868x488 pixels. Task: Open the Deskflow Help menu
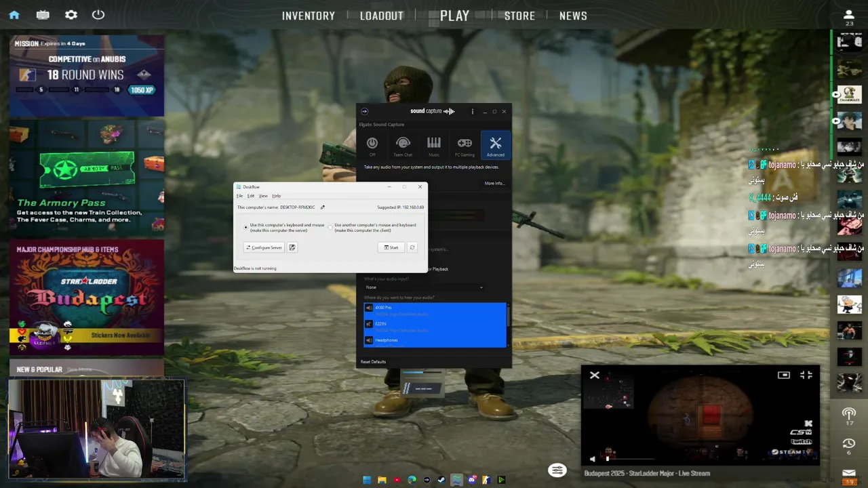[x=276, y=196]
